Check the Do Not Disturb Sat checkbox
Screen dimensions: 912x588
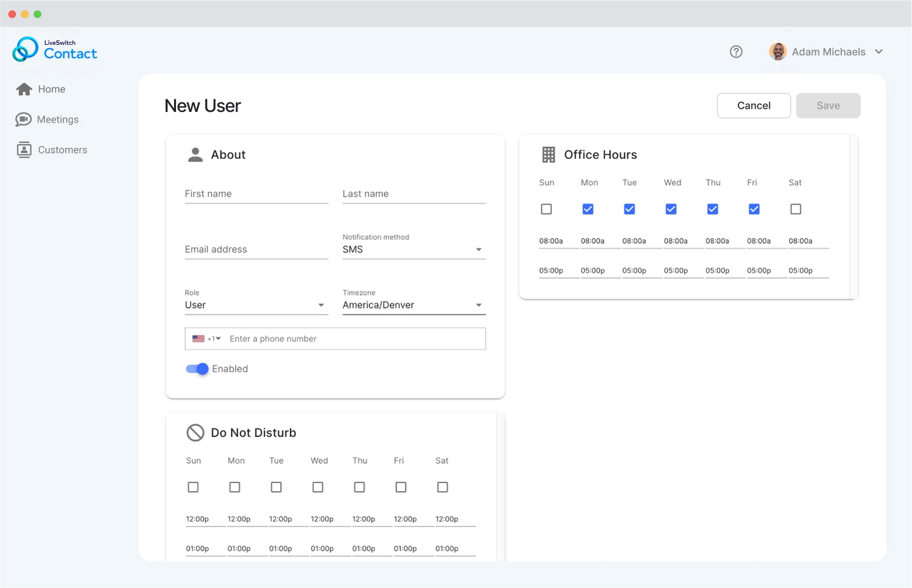click(x=443, y=487)
